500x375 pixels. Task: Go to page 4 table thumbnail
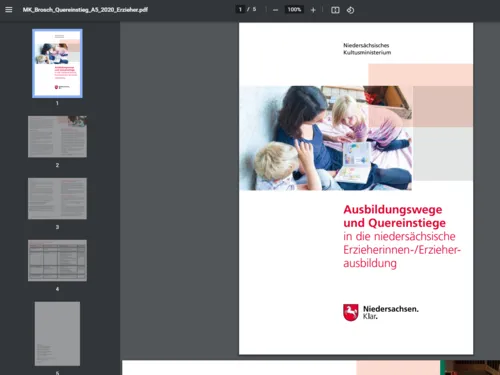point(57,260)
